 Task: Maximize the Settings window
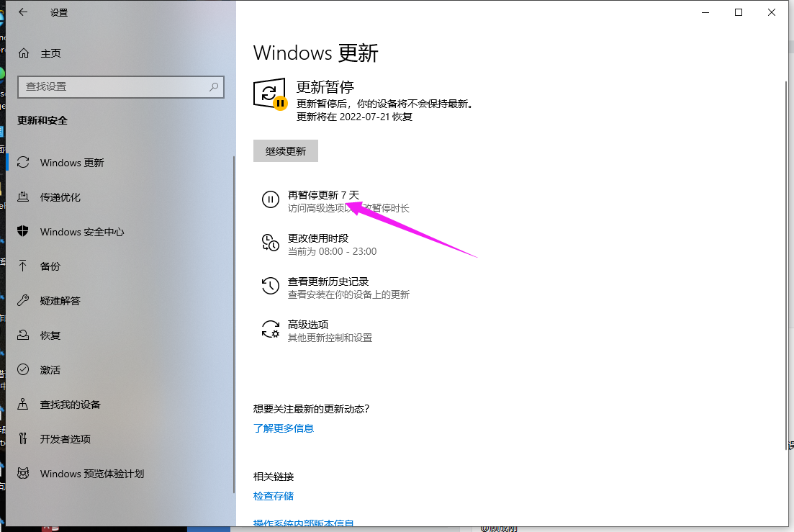(x=739, y=12)
